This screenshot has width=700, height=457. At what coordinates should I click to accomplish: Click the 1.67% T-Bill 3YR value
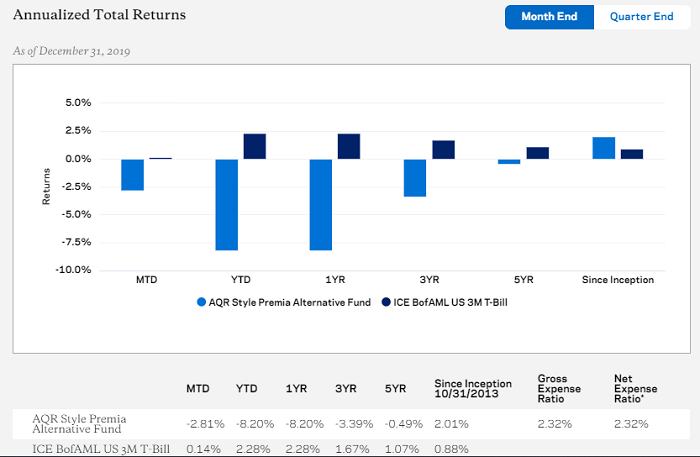click(x=352, y=449)
